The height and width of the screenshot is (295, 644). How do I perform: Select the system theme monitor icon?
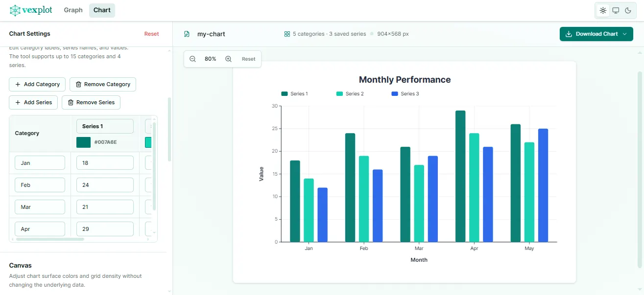[616, 10]
